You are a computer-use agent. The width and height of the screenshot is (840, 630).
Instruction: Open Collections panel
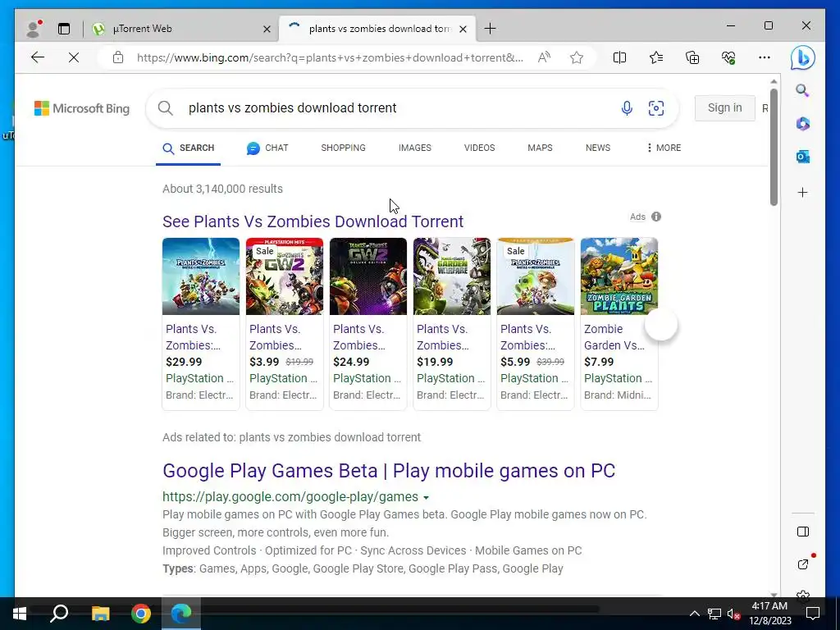pos(692,57)
